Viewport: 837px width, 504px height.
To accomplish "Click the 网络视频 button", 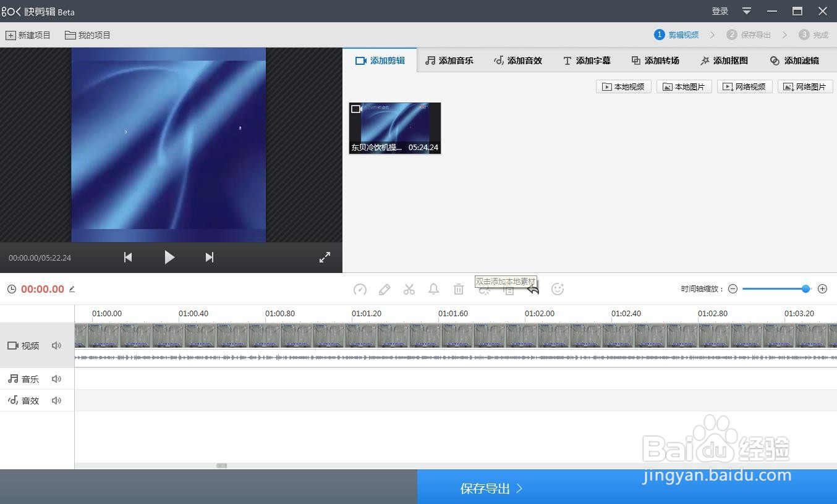I will point(745,87).
